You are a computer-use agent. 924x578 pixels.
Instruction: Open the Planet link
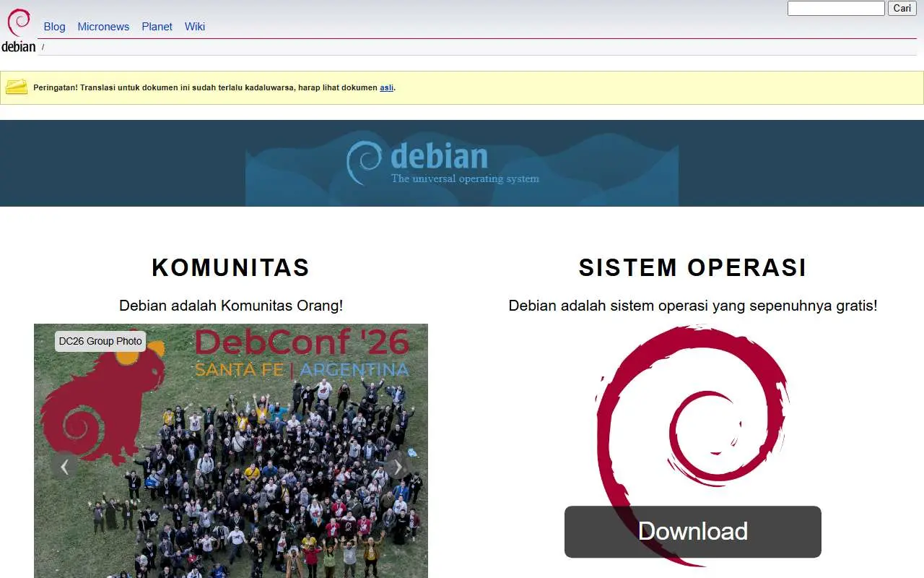pos(157,27)
